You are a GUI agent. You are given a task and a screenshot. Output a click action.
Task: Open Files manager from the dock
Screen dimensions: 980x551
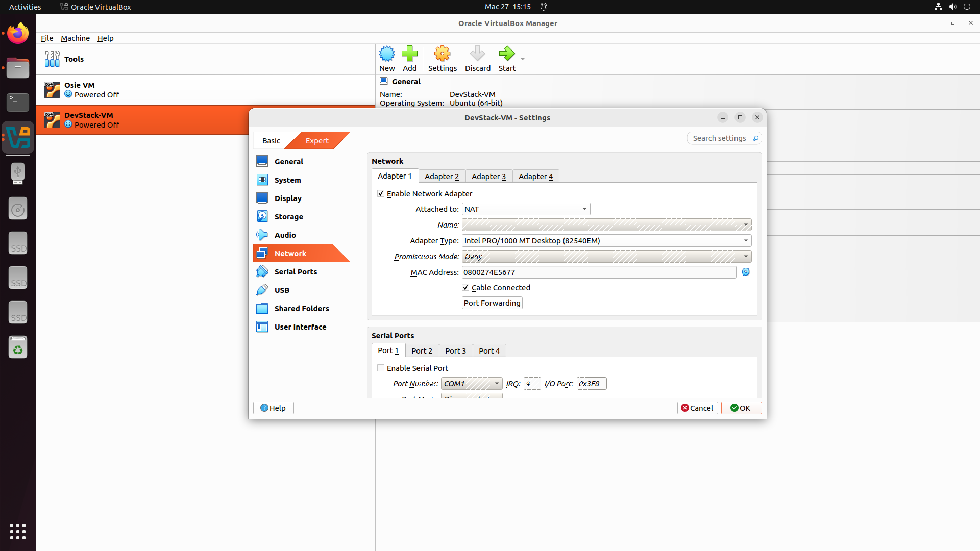pos(18,68)
